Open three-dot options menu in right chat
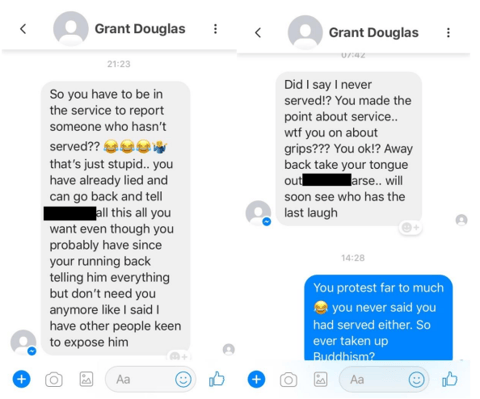Screen dimensions: 480x399 [x=448, y=33]
